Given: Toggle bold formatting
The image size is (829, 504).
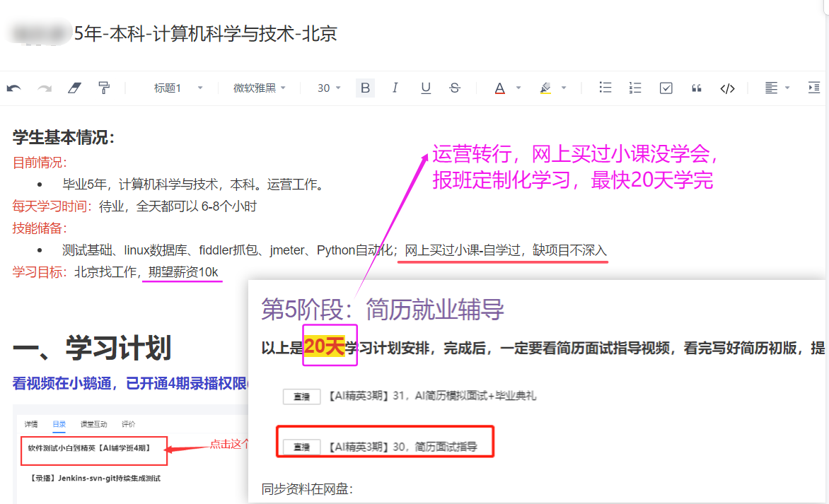Looking at the screenshot, I should (x=365, y=88).
